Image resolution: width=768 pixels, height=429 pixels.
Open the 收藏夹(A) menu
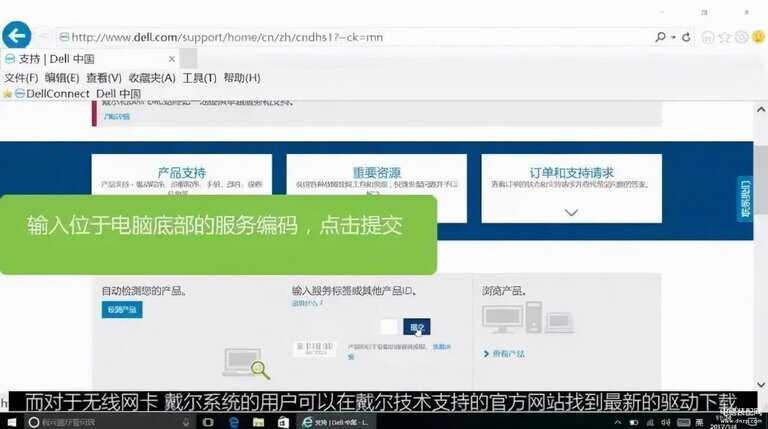coord(152,78)
